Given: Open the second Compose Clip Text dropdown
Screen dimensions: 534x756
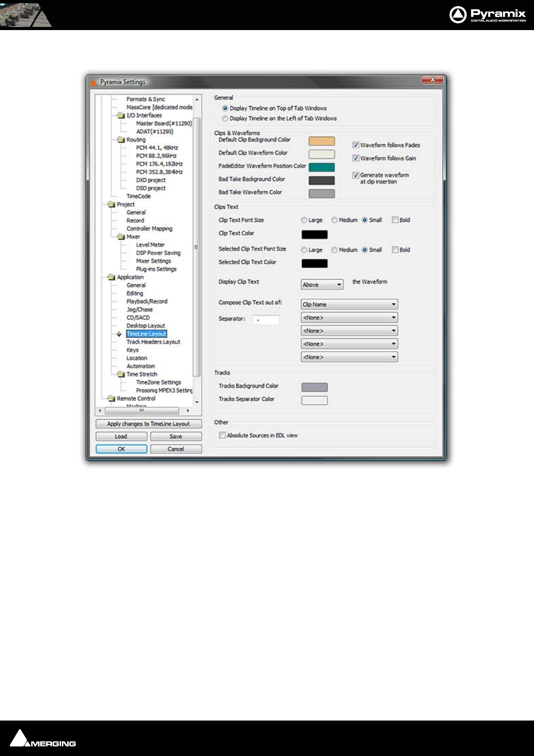Looking at the screenshot, I should tap(350, 317).
